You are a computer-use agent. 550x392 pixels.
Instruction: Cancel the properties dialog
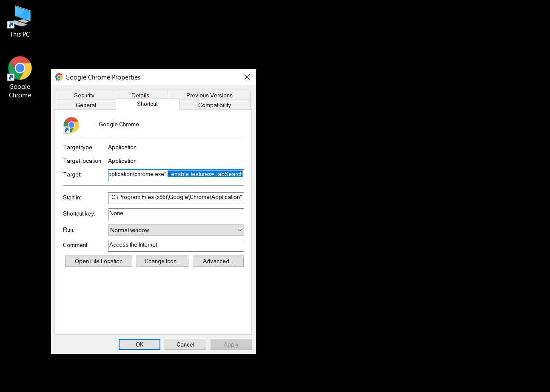click(x=185, y=344)
